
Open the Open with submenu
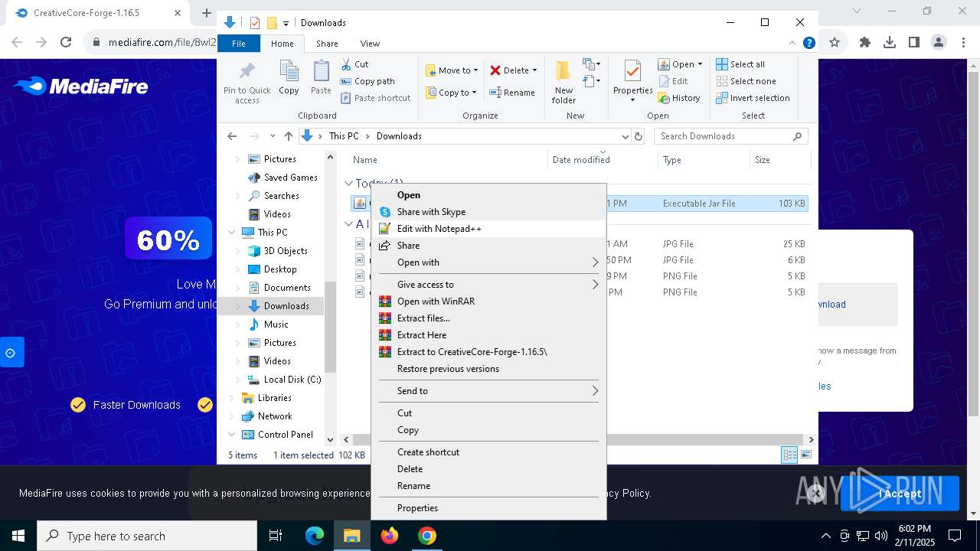point(488,262)
